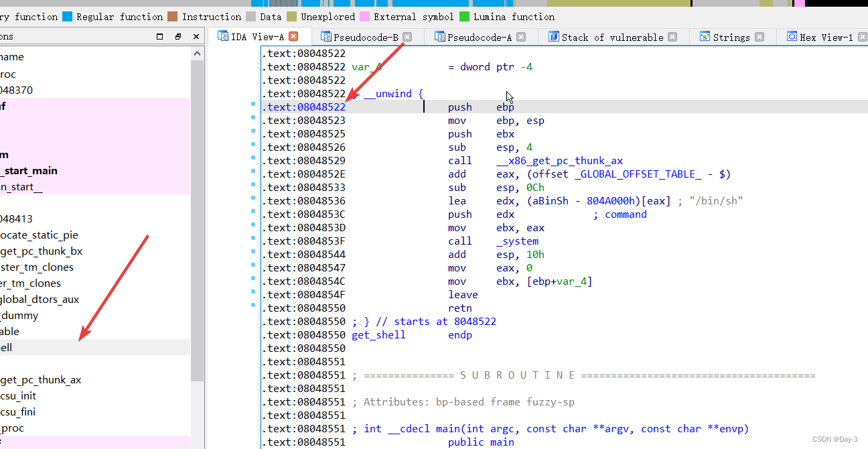Click the Pseudocode-B tab icon
The width and height of the screenshot is (868, 449).
[x=326, y=37]
